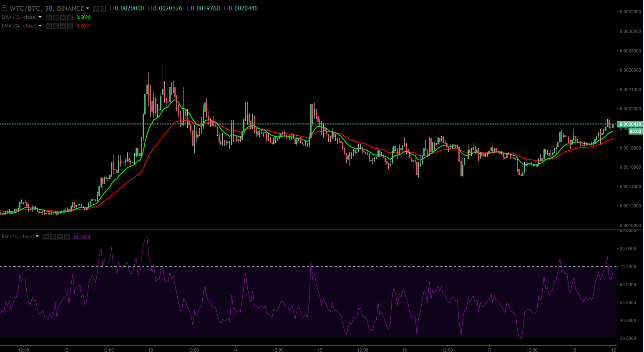
Task: Open RSI (14, close) settings gear
Action: coord(53,237)
